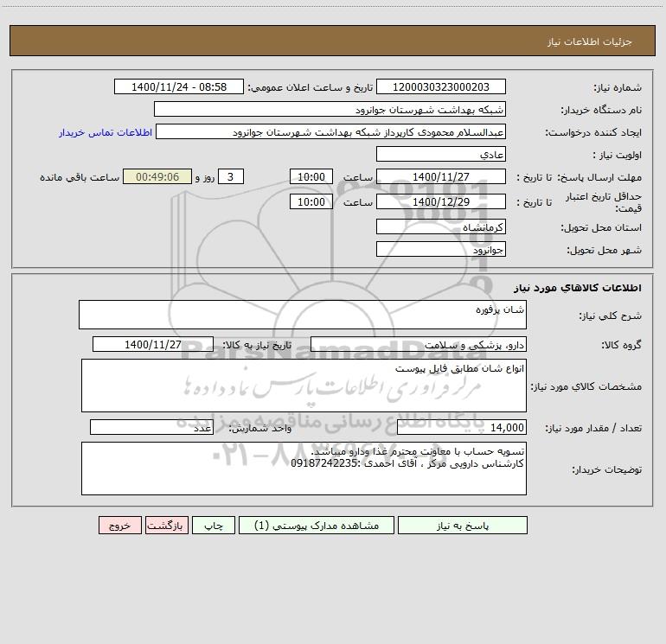666x644 pixels.
Task: Click delivery province field کرمانشاه
Action: point(441,226)
